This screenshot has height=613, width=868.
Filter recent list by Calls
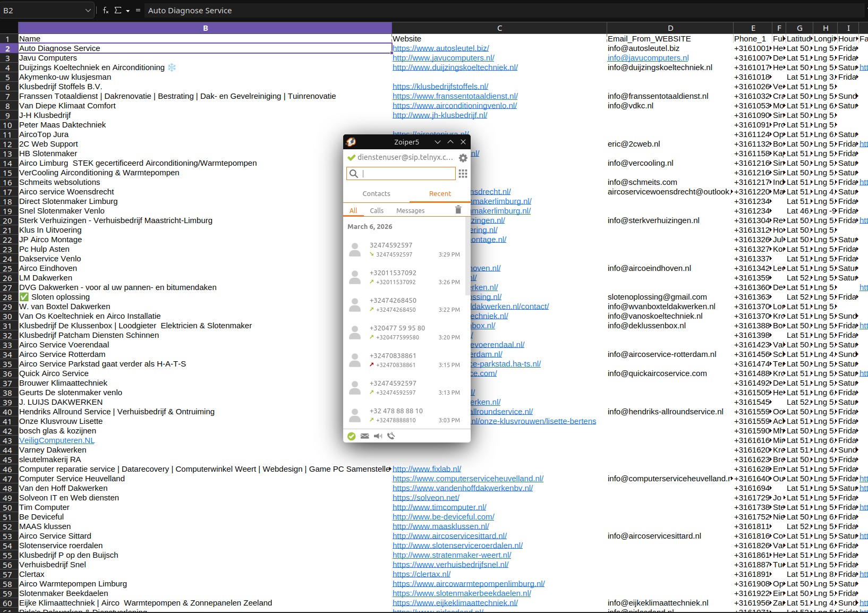coord(377,211)
